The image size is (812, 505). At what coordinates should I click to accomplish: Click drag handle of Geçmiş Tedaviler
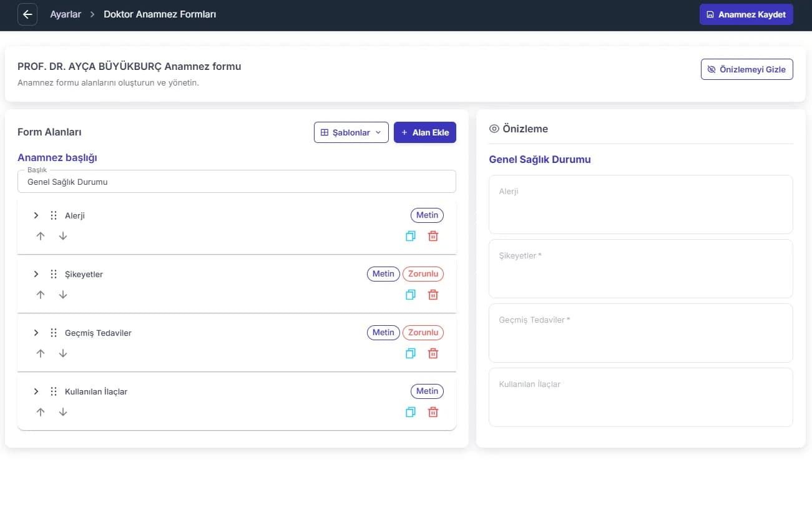pos(54,333)
